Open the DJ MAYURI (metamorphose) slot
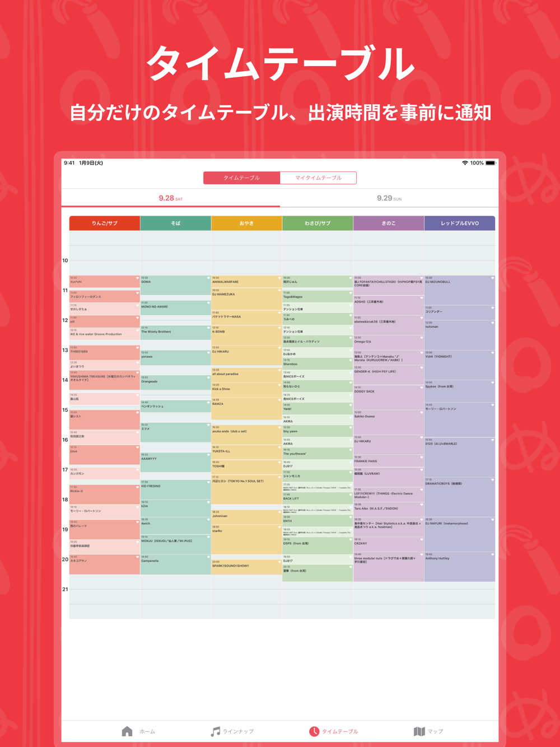Image resolution: width=560 pixels, height=747 pixels. point(460,534)
